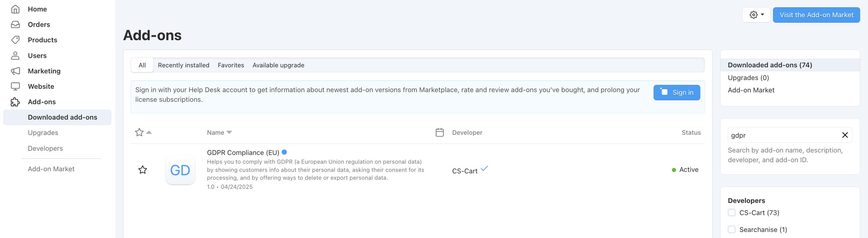Click the Users person icon
This screenshot has width=868, height=238.
coord(15,55)
